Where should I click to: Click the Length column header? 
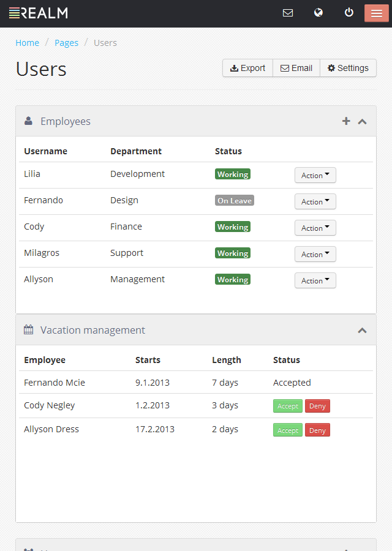[x=227, y=360]
